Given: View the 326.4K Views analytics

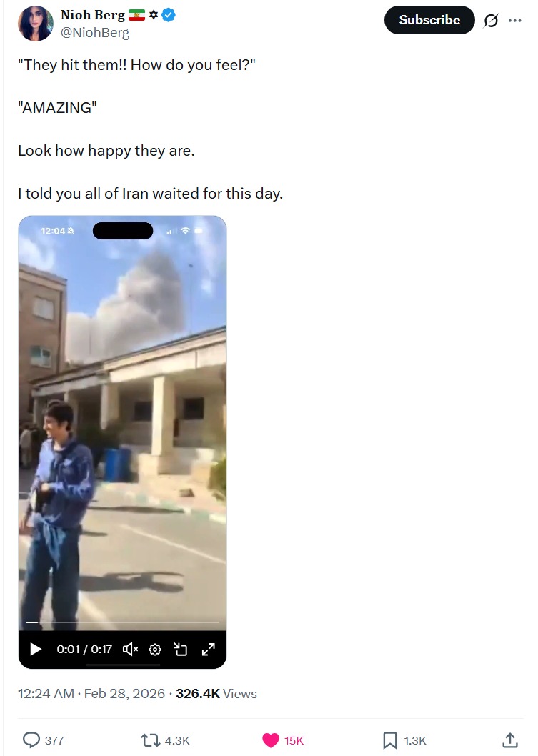Looking at the screenshot, I should click(216, 693).
